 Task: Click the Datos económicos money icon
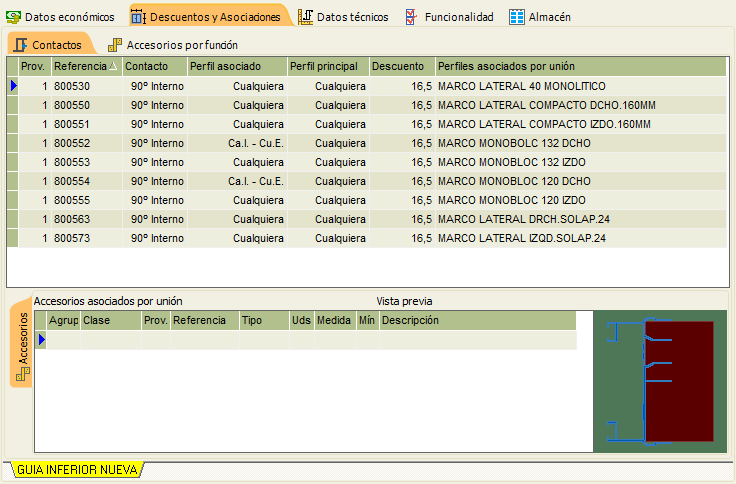tap(13, 17)
